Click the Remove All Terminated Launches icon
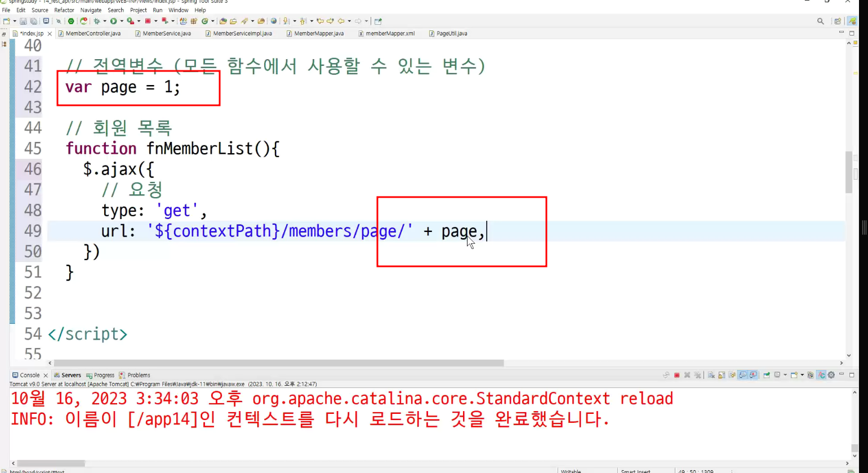Image resolution: width=868 pixels, height=473 pixels. (698, 375)
